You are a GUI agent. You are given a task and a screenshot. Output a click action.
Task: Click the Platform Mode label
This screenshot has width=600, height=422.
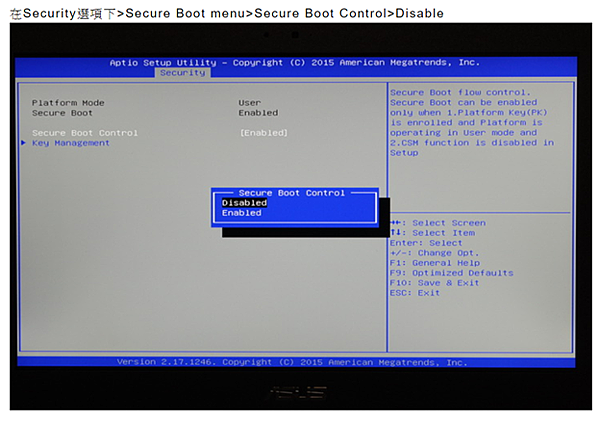(x=68, y=103)
